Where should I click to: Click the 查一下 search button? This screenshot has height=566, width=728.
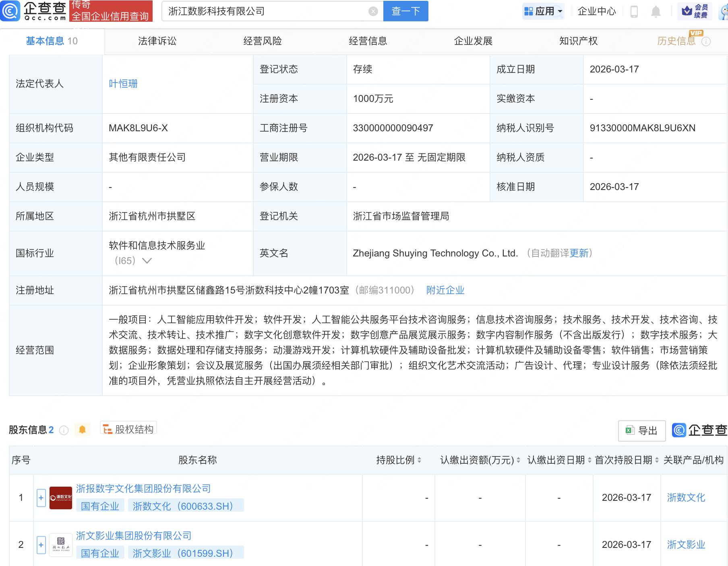(405, 11)
